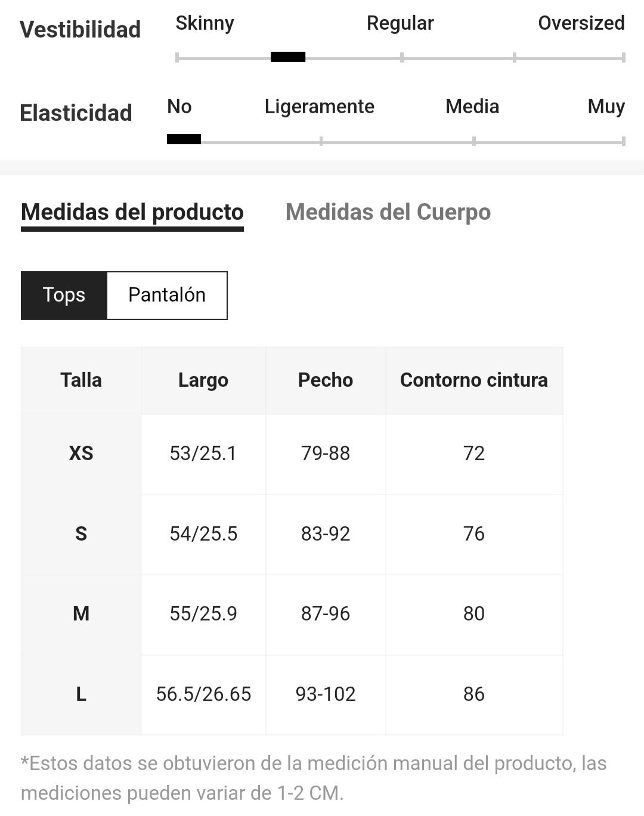Screen dimensions: 644x816
Task: Click the Largo column header
Action: pos(203,380)
